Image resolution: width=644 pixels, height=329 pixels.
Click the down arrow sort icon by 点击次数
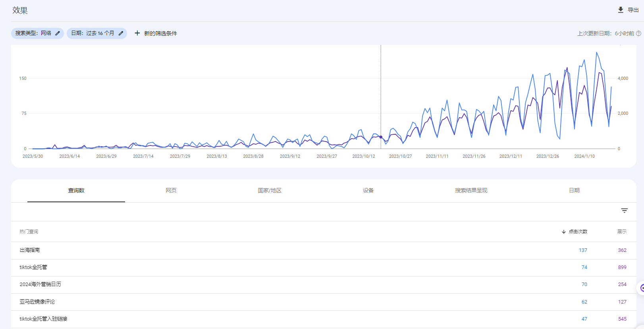[563, 232]
